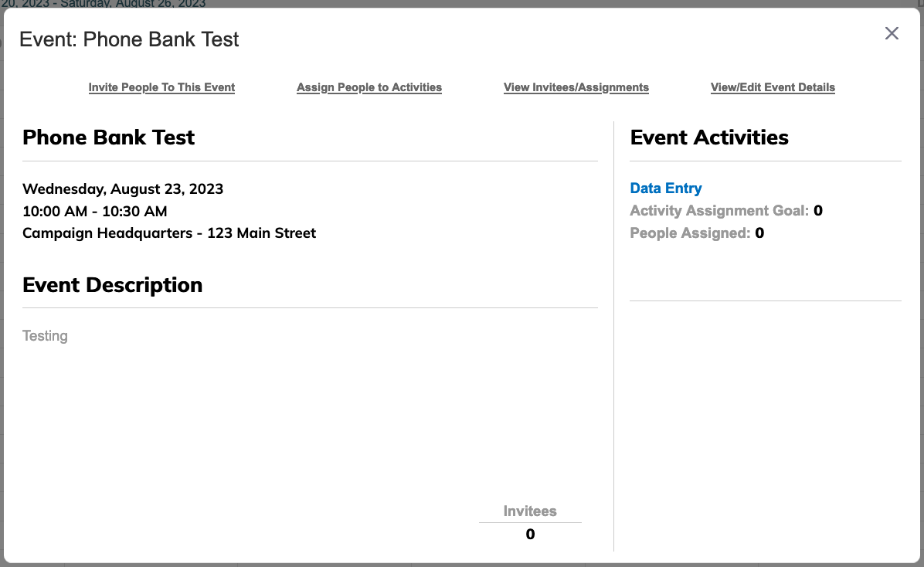
Task: Click the 'Activity Assignment Goal:' label
Action: pos(719,211)
